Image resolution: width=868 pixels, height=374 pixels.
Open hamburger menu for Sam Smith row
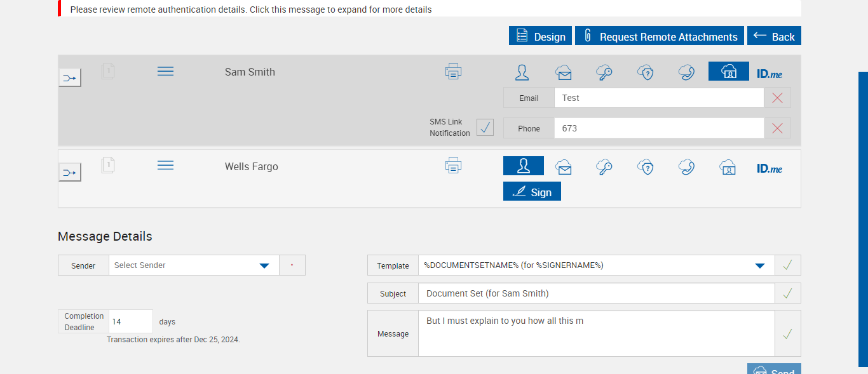165,71
